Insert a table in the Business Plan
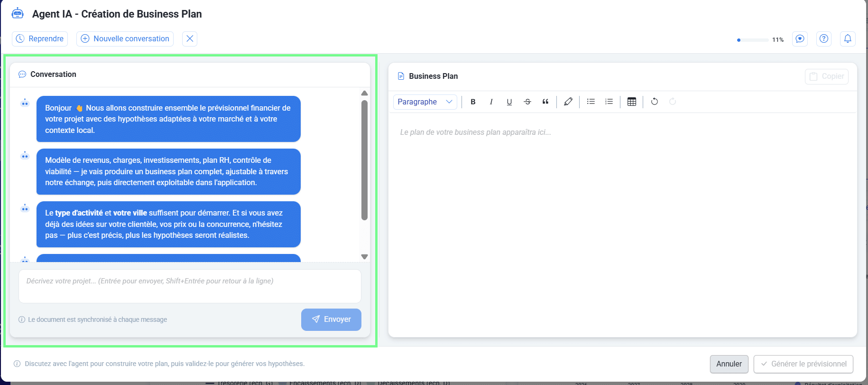Screen dimensions: 868x385 [631, 102]
